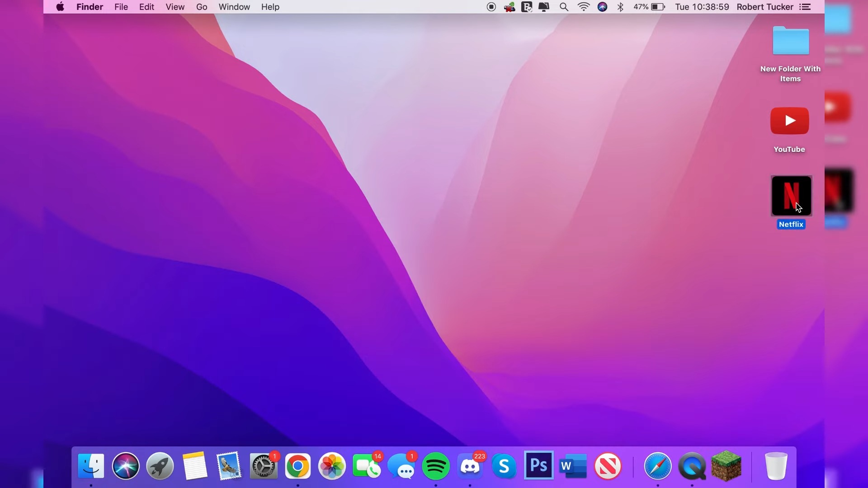Launch Google Chrome from Dock
Viewport: 868px width, 488px height.
coord(298,466)
